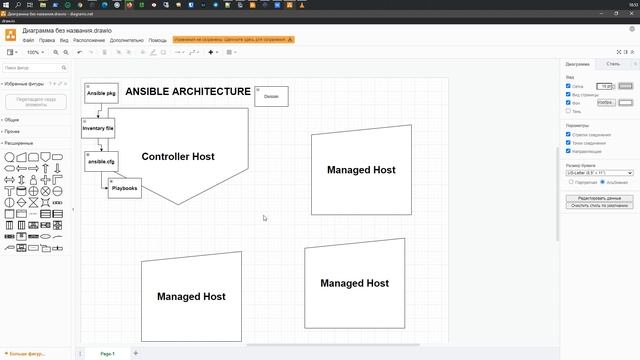Pick the cylinder data store shape
This screenshot has width=640, height=360.
pos(21,191)
